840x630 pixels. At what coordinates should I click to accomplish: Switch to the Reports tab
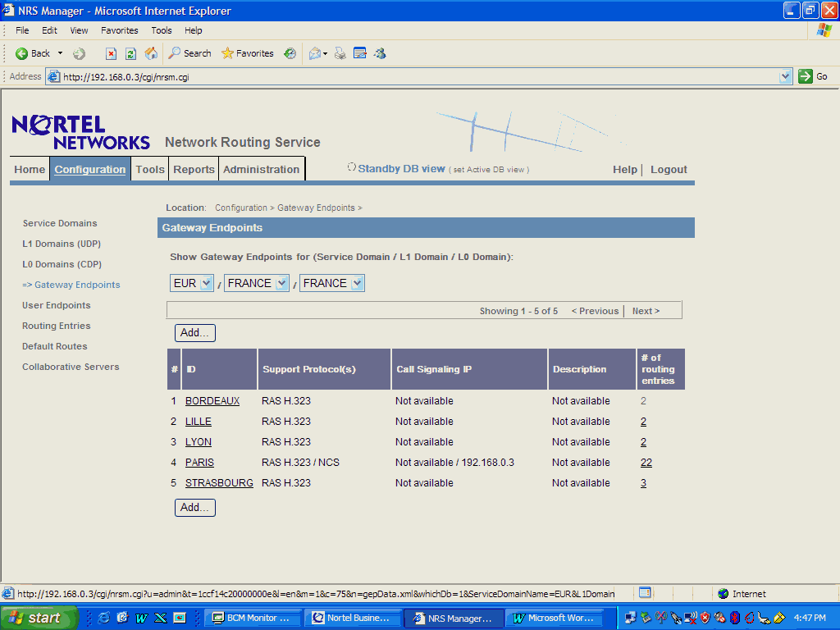(x=194, y=169)
